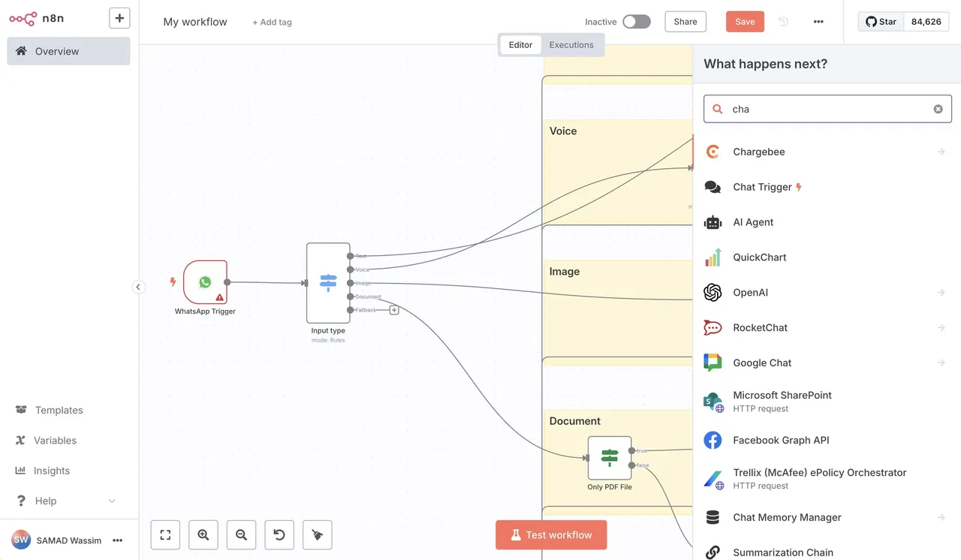Image resolution: width=961 pixels, height=560 pixels.
Task: Select the WhatsApp Trigger node
Action: [205, 282]
